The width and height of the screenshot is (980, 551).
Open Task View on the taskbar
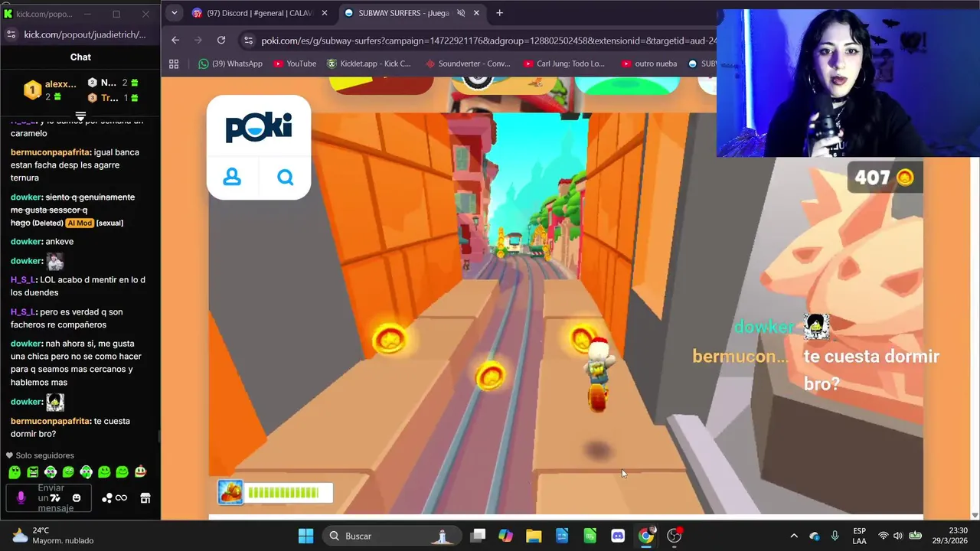[x=478, y=536]
